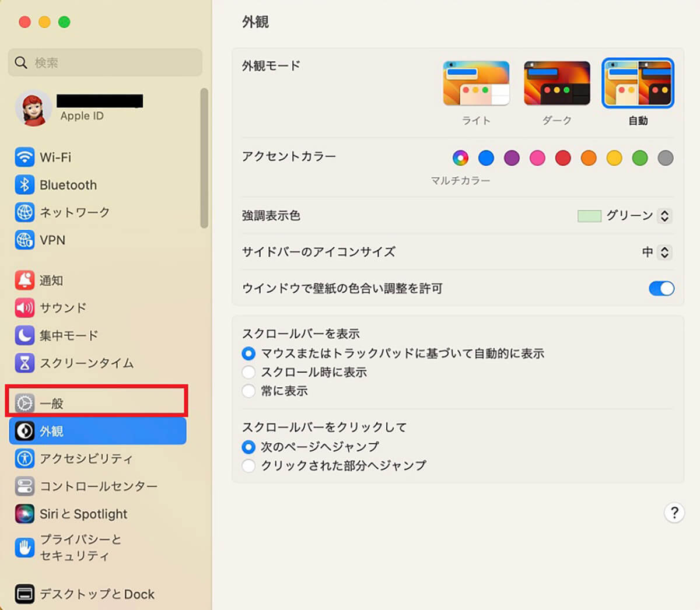This screenshot has width=700, height=610.
Task: Choose the ダーク appearance thumbnail
Action: point(557,83)
